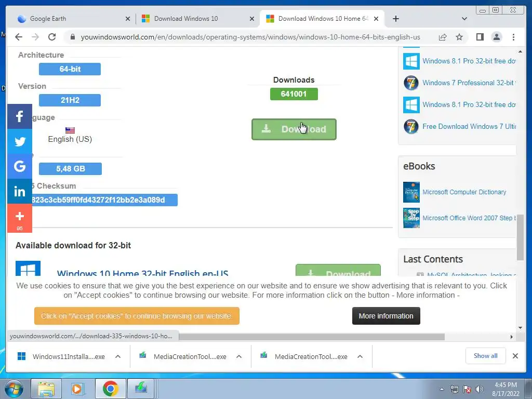The height and width of the screenshot is (399, 532).
Task: Click the first Windows 8.1 Pro logo icon
Action: pyautogui.click(x=411, y=61)
